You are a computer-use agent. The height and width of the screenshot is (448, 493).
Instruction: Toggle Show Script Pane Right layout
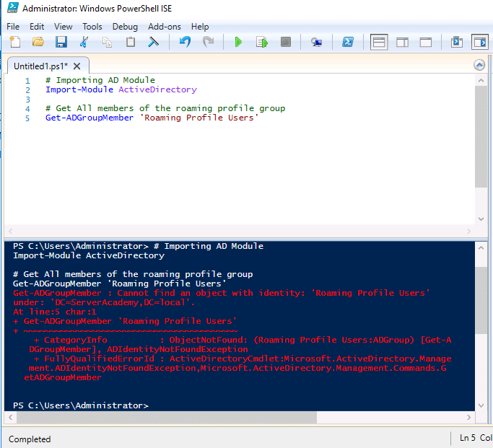(x=403, y=43)
